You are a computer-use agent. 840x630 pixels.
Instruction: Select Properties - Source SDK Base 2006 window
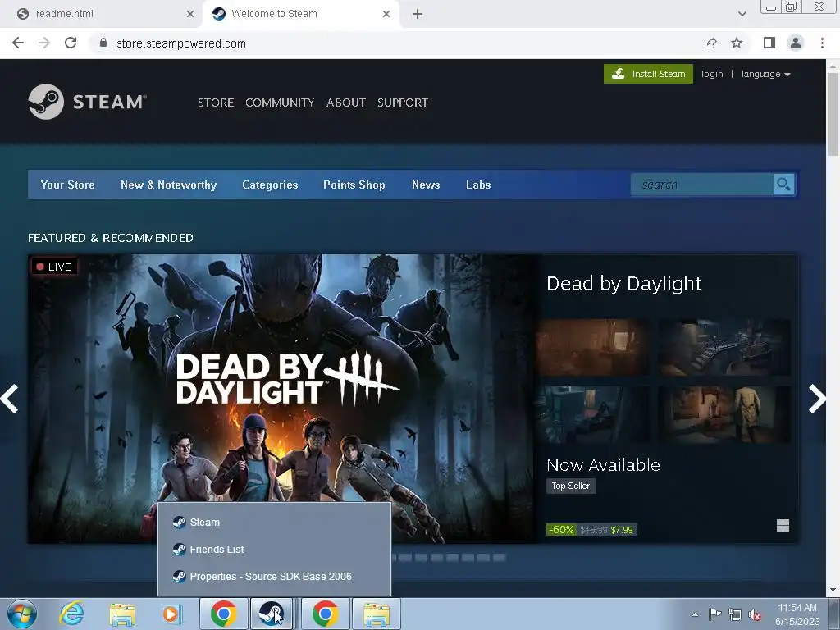274,577
